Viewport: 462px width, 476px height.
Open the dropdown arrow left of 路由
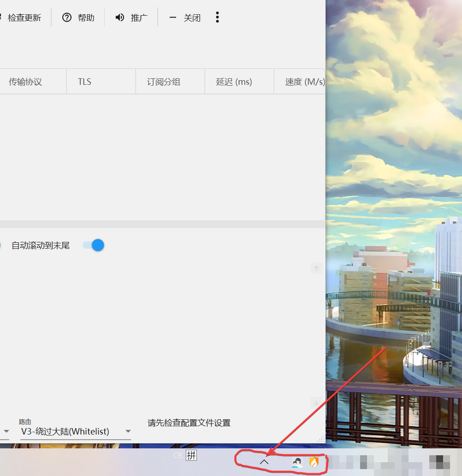[6, 432]
